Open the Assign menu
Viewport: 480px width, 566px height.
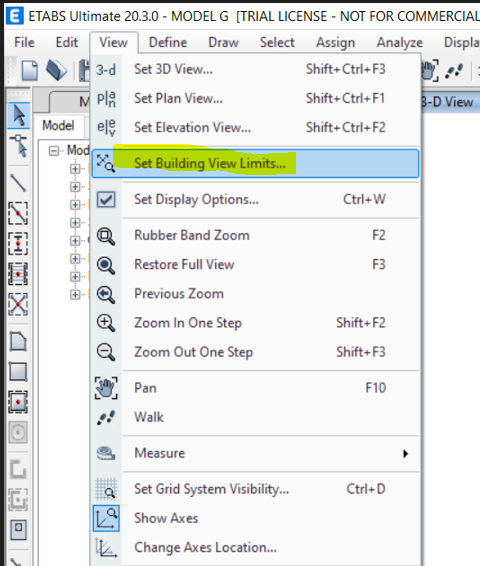point(335,43)
